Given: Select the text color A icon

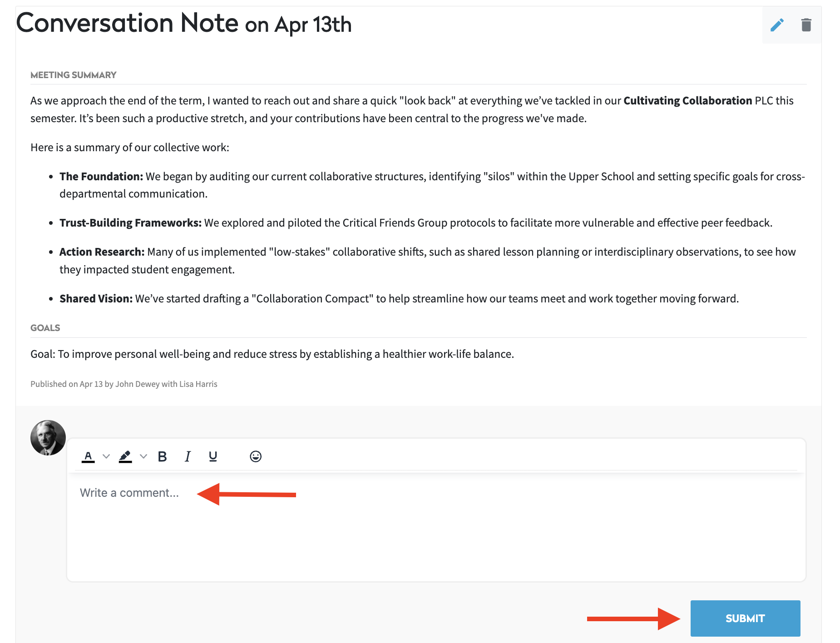Looking at the screenshot, I should pyautogui.click(x=88, y=456).
